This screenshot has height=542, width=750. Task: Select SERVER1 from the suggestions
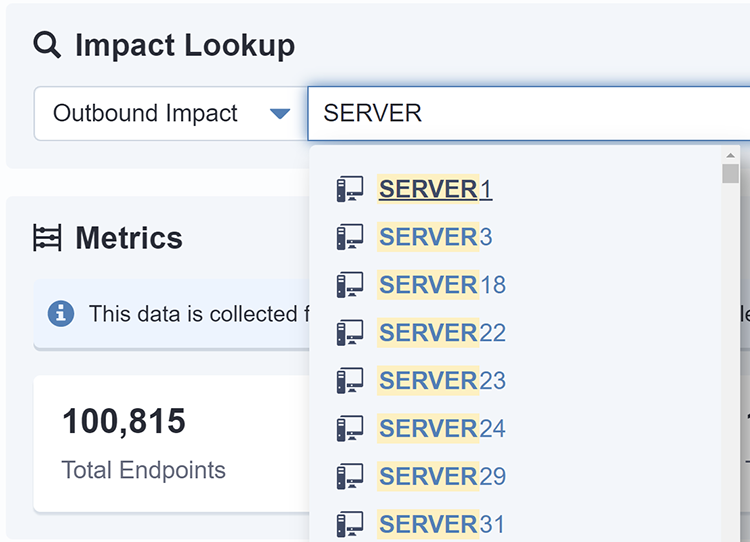435,189
